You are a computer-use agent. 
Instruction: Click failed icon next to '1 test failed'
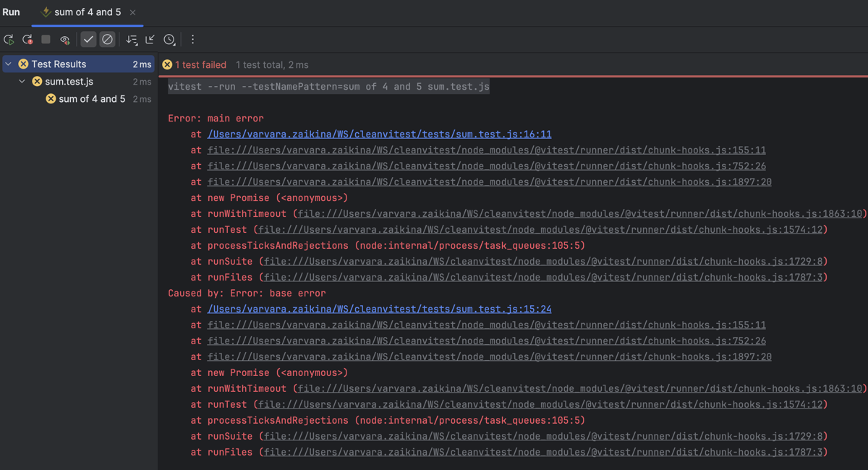(x=167, y=65)
